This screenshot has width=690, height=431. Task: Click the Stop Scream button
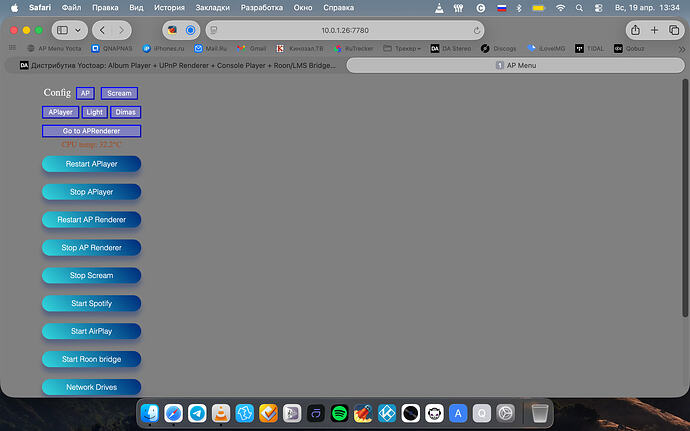92,276
